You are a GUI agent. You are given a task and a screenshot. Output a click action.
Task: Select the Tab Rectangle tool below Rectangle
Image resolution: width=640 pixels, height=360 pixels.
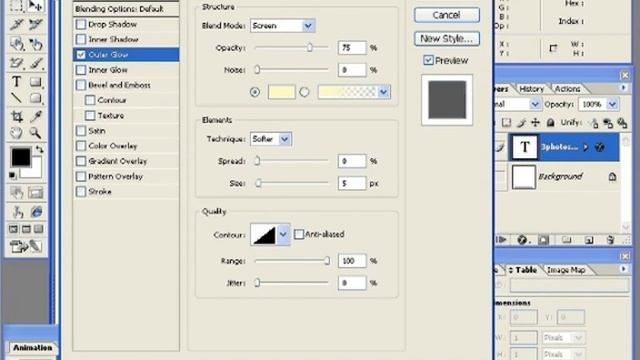pyautogui.click(x=36, y=98)
